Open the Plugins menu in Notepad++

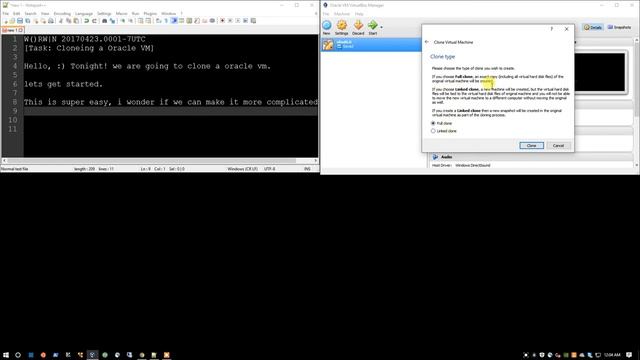point(150,13)
